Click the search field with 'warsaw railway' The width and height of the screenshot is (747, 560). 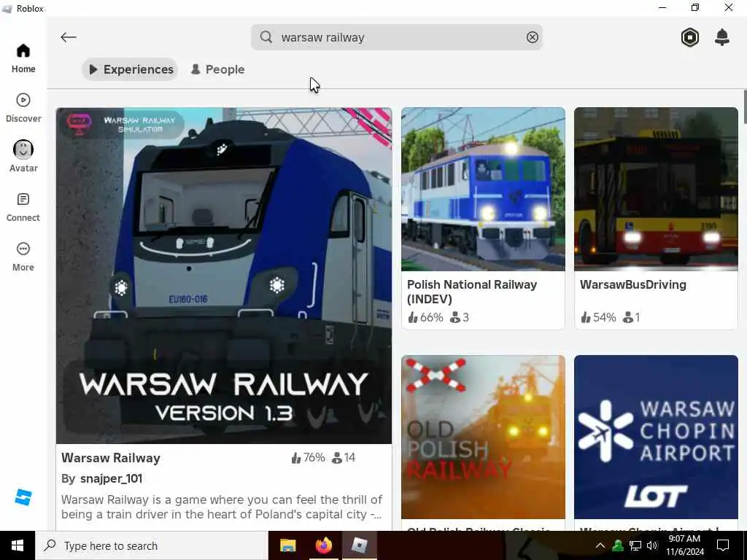point(396,37)
